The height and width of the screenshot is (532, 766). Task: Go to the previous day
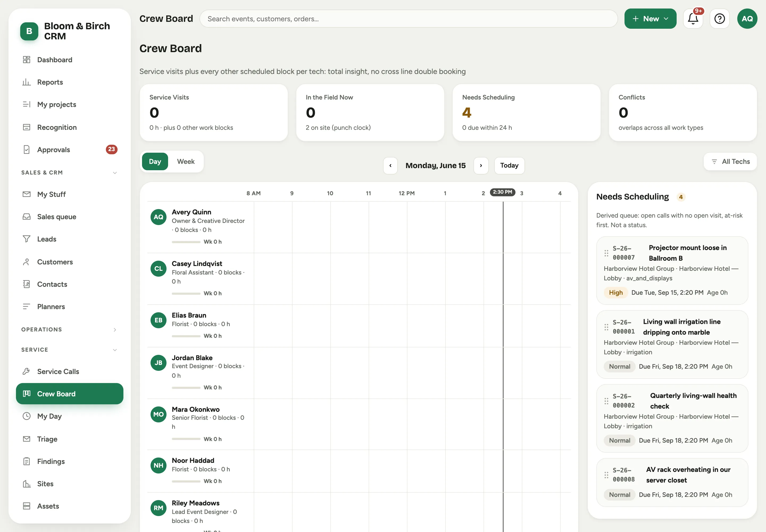pos(390,166)
